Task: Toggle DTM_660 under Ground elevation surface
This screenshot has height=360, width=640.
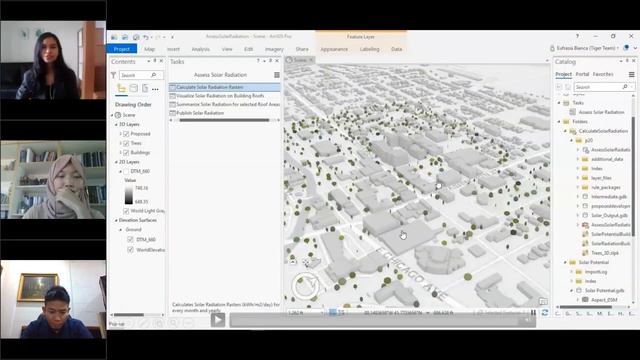Action: tap(131, 240)
